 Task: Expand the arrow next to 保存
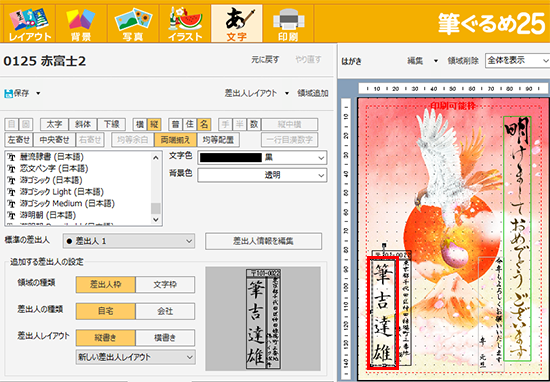pyautogui.click(x=38, y=93)
